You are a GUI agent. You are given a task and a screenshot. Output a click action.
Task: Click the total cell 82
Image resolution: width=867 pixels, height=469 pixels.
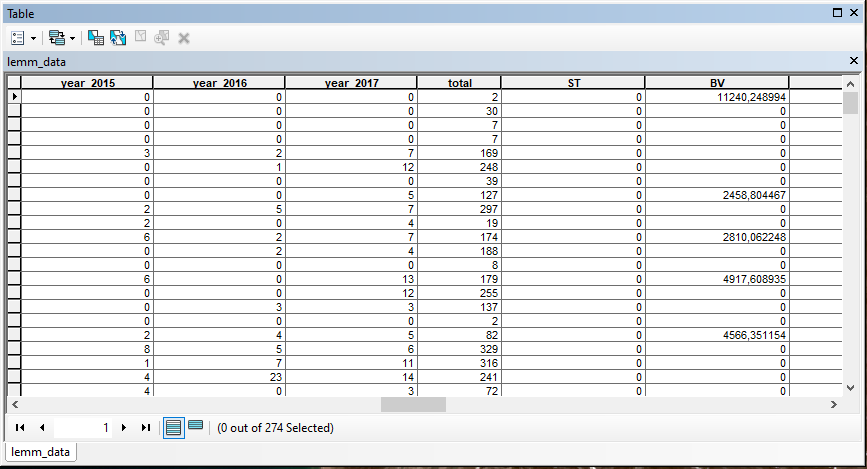pos(459,335)
